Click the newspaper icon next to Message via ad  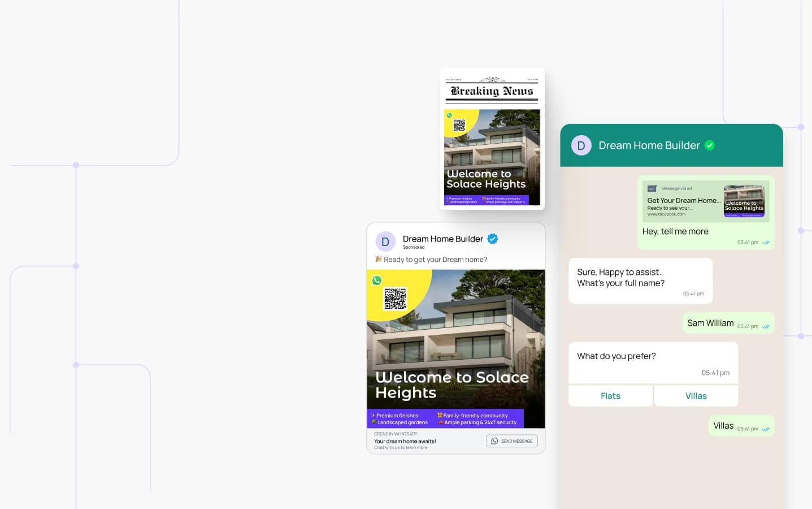tap(652, 188)
